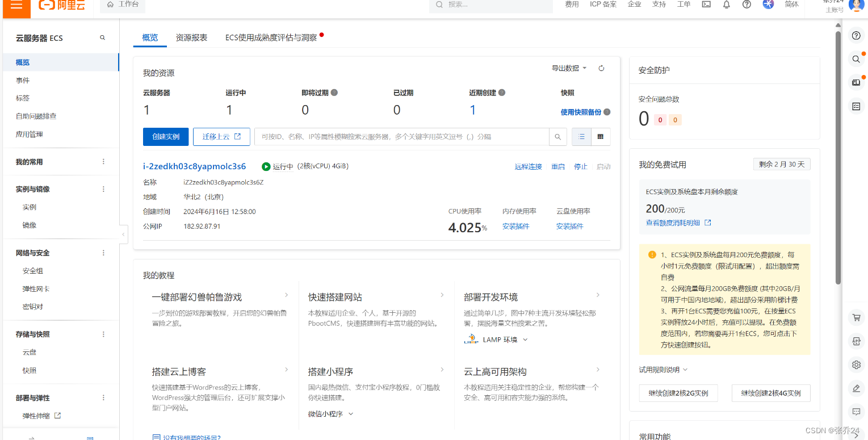
Task: Expand the 导出数据 dropdown
Action: [x=569, y=68]
